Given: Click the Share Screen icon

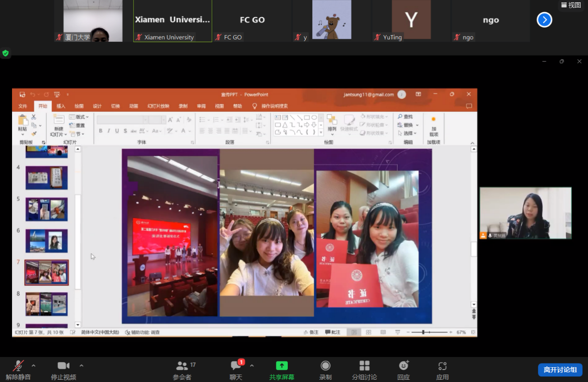Looking at the screenshot, I should tap(282, 366).
